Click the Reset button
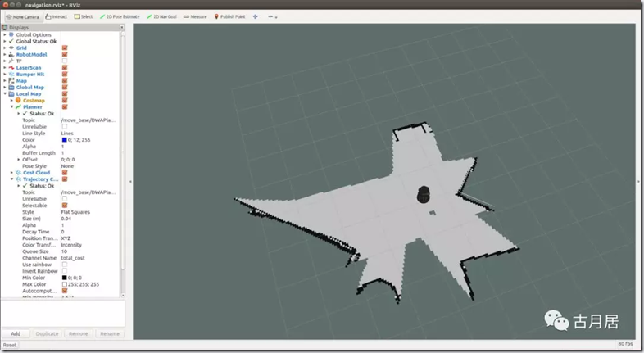Image resolution: width=644 pixels, height=353 pixels. [x=10, y=345]
